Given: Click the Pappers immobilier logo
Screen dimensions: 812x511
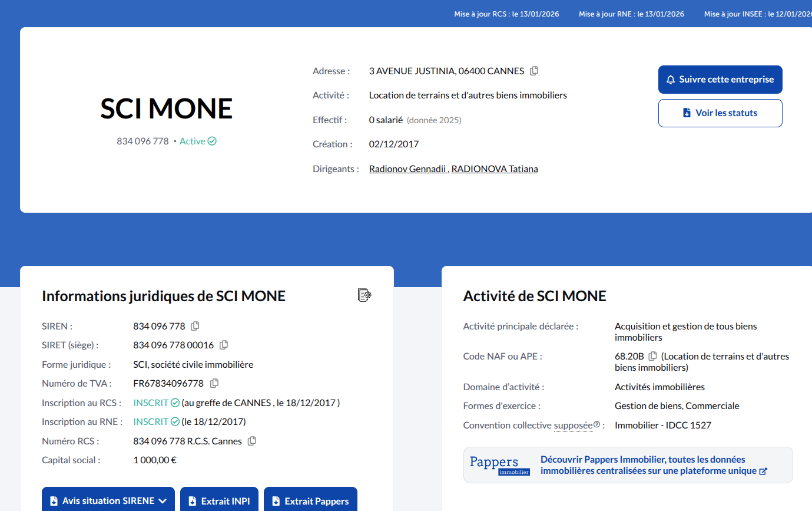Looking at the screenshot, I should click(499, 465).
